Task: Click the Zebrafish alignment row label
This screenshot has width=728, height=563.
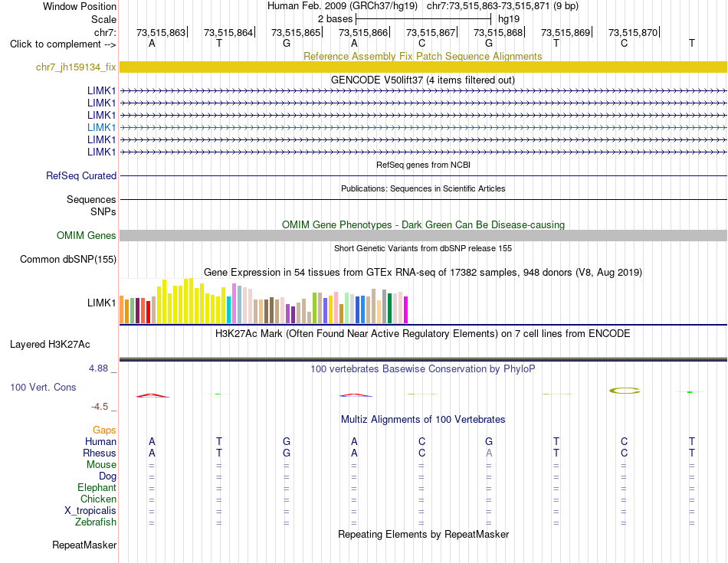Action: coord(96,522)
